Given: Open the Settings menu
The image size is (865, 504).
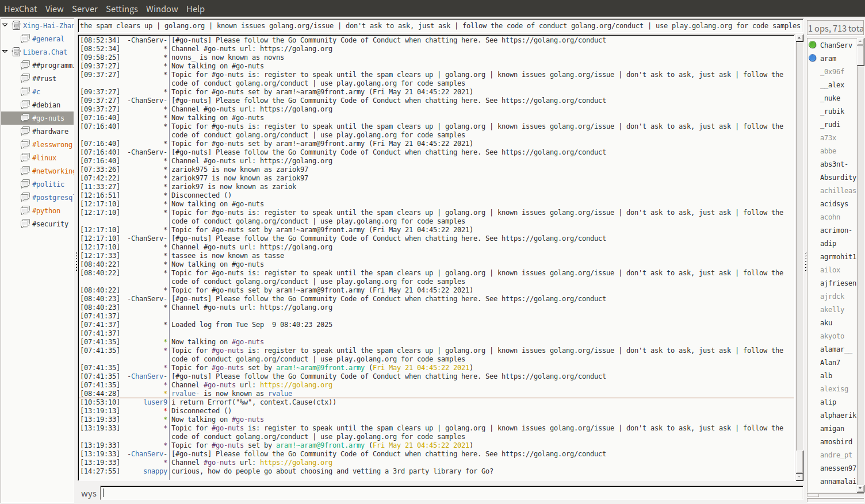Looking at the screenshot, I should click(121, 9).
